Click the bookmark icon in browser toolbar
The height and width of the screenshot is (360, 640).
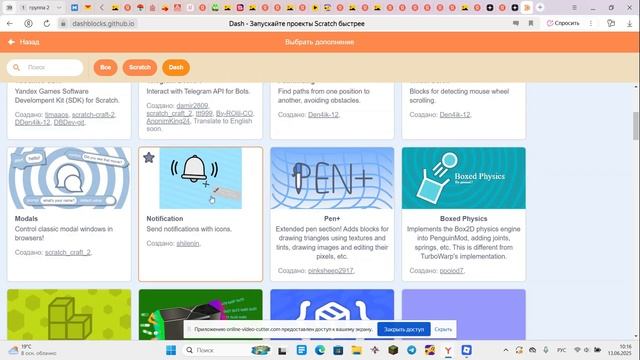click(531, 24)
